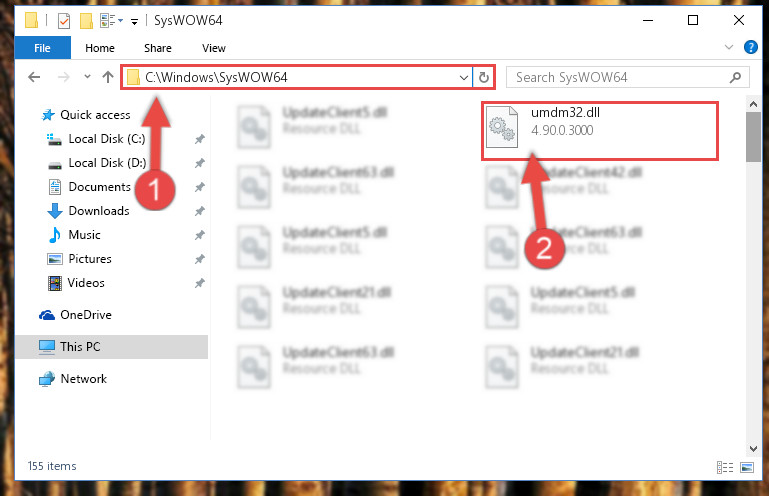Unpin Documents using its pin icon
The image size is (769, 496).
pyautogui.click(x=199, y=187)
